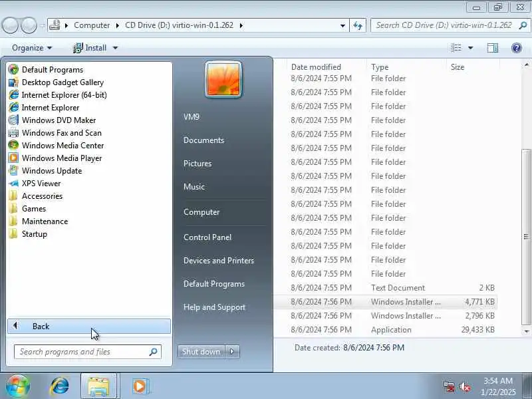Click the Search CD Drive field
The height and width of the screenshot is (399, 532).
[450, 25]
